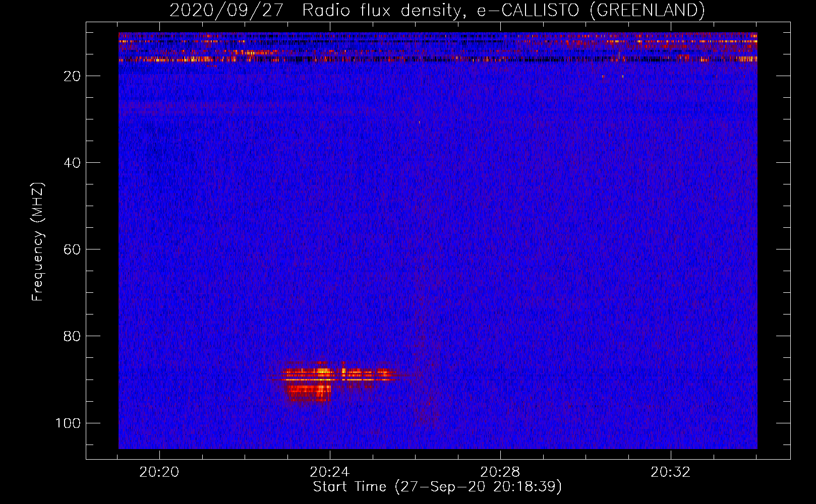The image size is (816, 504).
Task: Select the '40' frequency tick label
Action: [72, 163]
